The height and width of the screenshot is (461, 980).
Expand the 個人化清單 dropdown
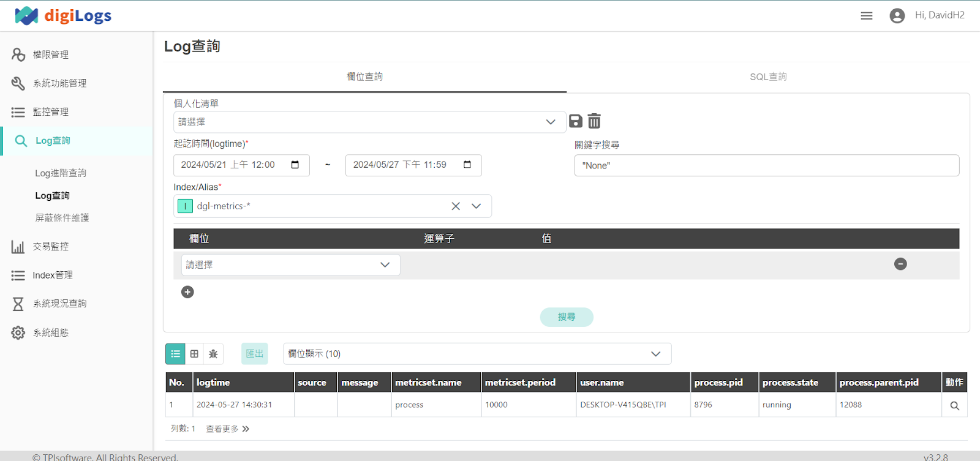click(x=369, y=122)
